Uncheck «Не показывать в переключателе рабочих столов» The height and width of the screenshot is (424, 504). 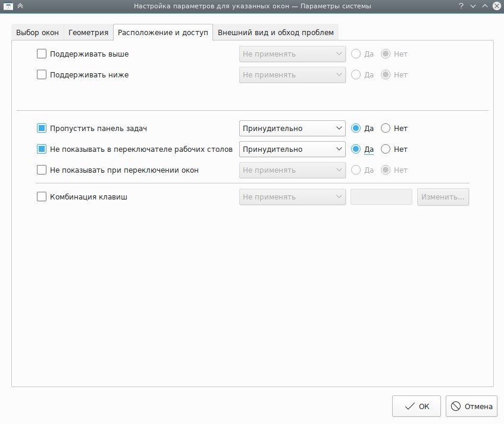coord(42,149)
